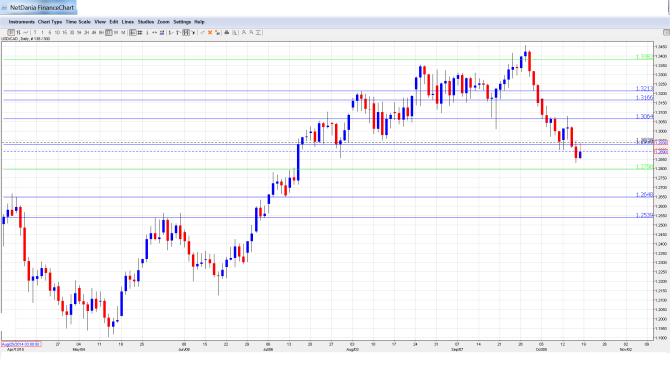Image resolution: width=670 pixels, height=377 pixels.
Task: Open the Chart Type menu
Action: [x=50, y=22]
